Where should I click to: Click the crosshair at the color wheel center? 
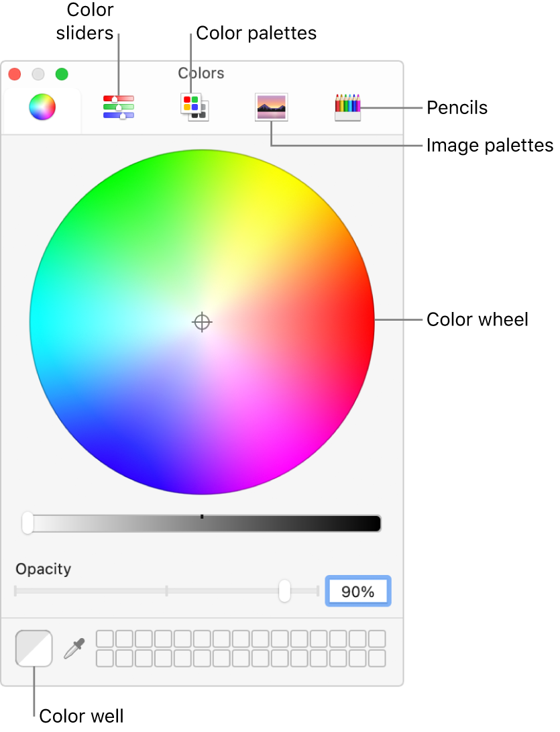point(202,322)
